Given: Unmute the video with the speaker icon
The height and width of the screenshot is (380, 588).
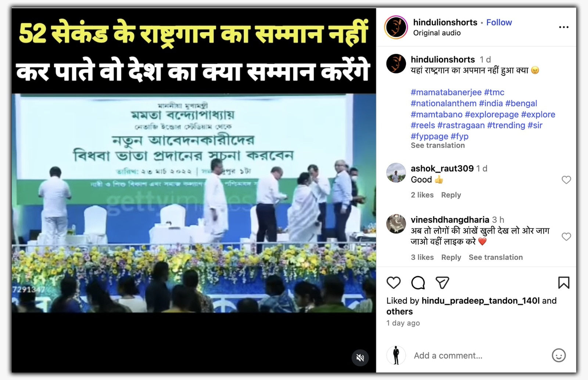Looking at the screenshot, I should pyautogui.click(x=360, y=358).
